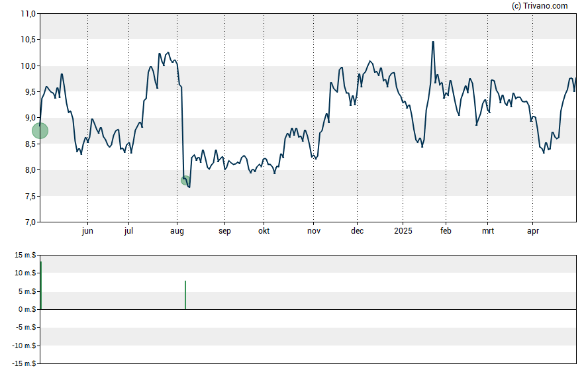Click the '8,5' price axis label
588x374 pixels.
[x=30, y=144]
